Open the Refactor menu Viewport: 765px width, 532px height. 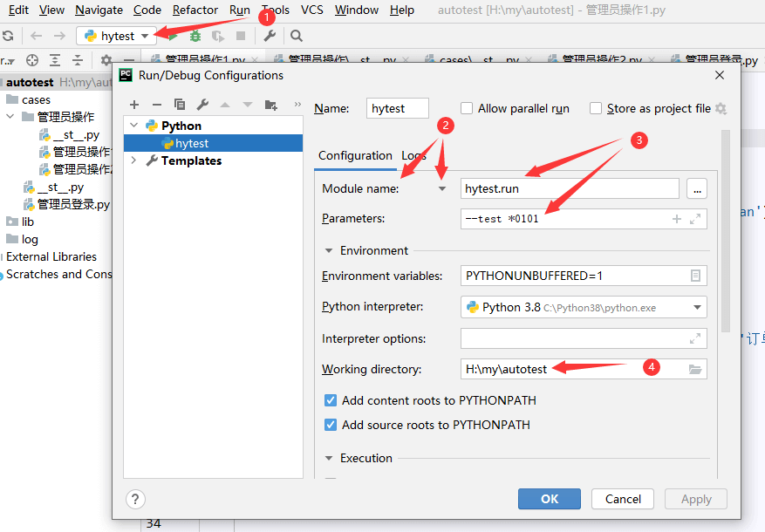(195, 10)
